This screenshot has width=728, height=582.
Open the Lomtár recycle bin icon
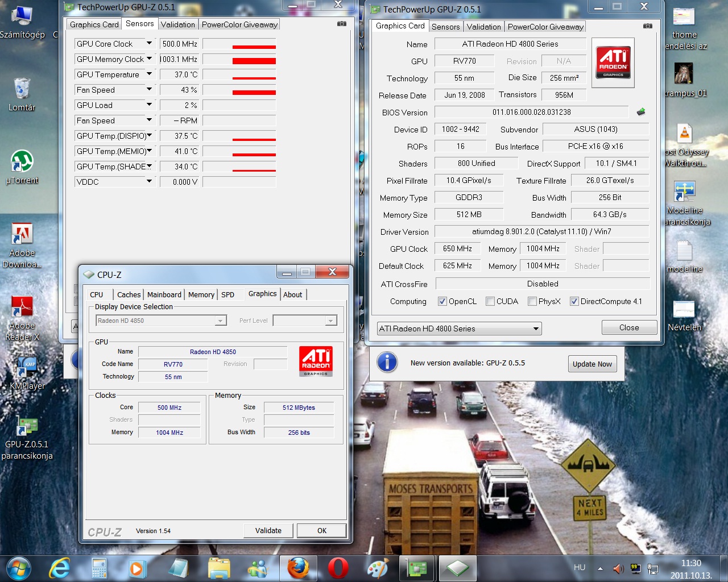pyautogui.click(x=22, y=94)
